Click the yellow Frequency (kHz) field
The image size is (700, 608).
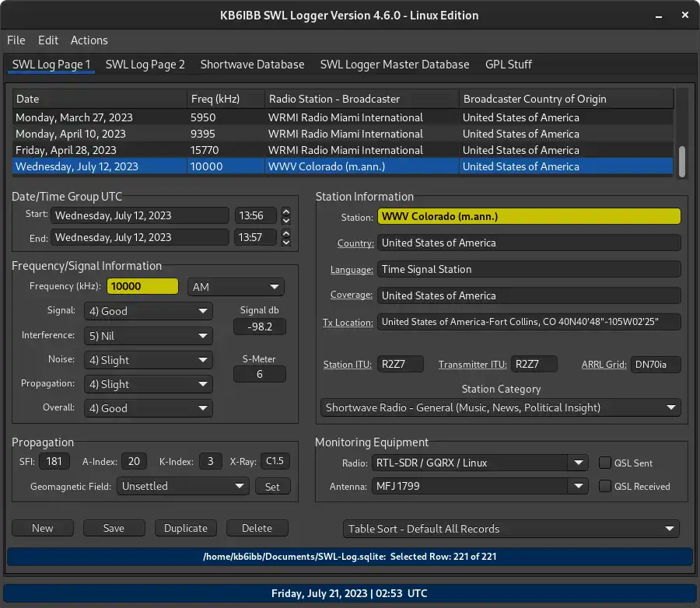click(142, 286)
